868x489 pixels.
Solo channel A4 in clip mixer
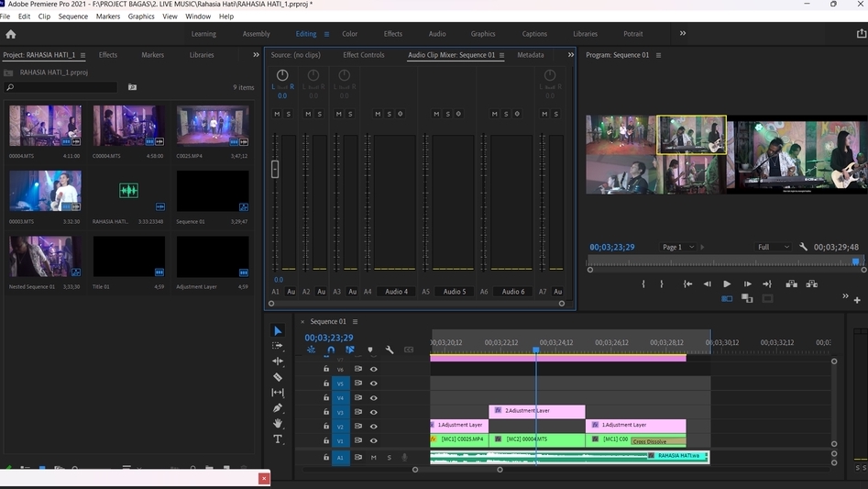point(390,114)
